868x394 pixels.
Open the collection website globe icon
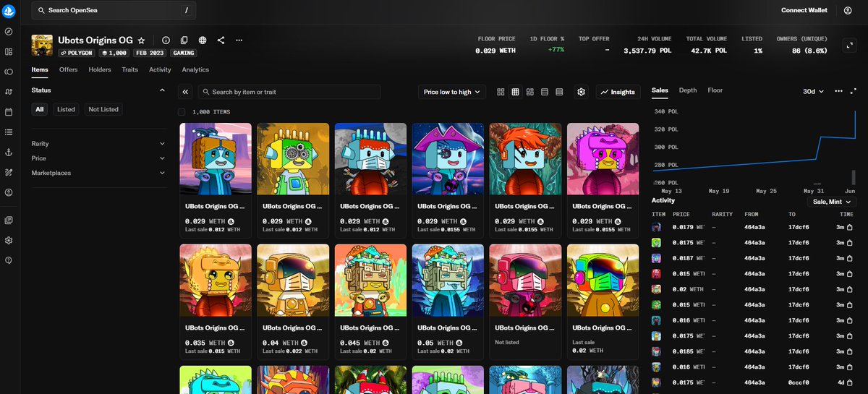tap(203, 40)
